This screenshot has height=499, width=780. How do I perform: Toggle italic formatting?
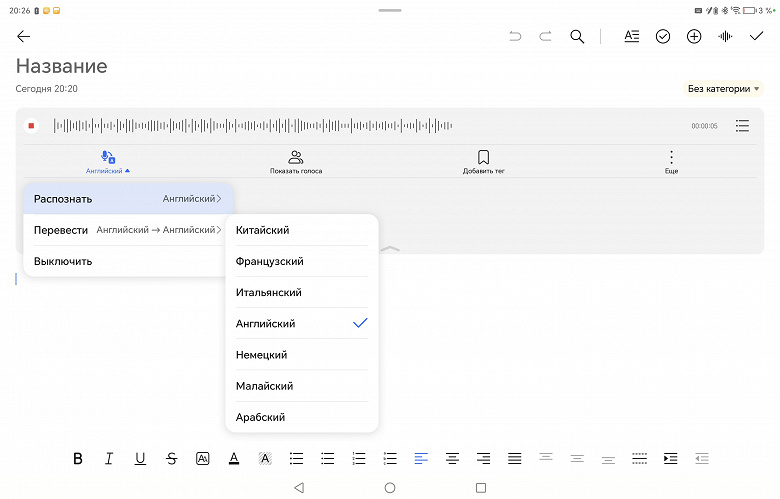tap(109, 458)
